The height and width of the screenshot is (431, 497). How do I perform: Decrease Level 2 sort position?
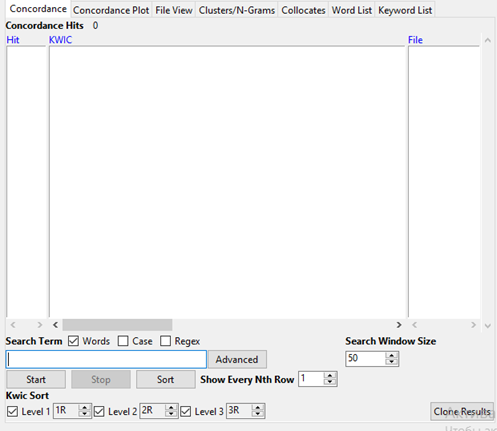[171, 414]
